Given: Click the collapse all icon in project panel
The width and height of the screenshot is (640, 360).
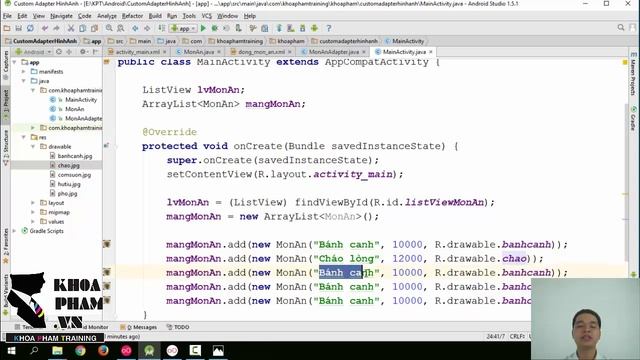Looking at the screenshot, I should (69, 52).
